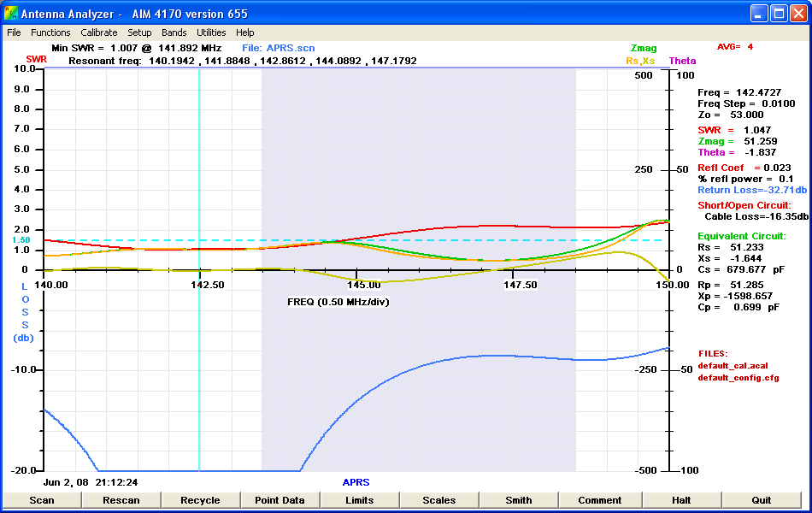
Task: Maximize the Antenna Analyzer window
Action: click(779, 14)
